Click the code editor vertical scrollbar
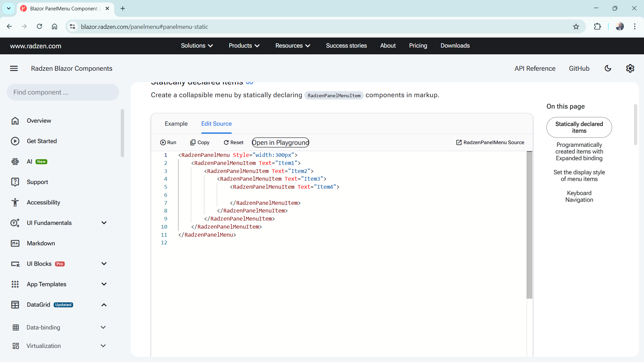The height and width of the screenshot is (362, 644). point(529,225)
